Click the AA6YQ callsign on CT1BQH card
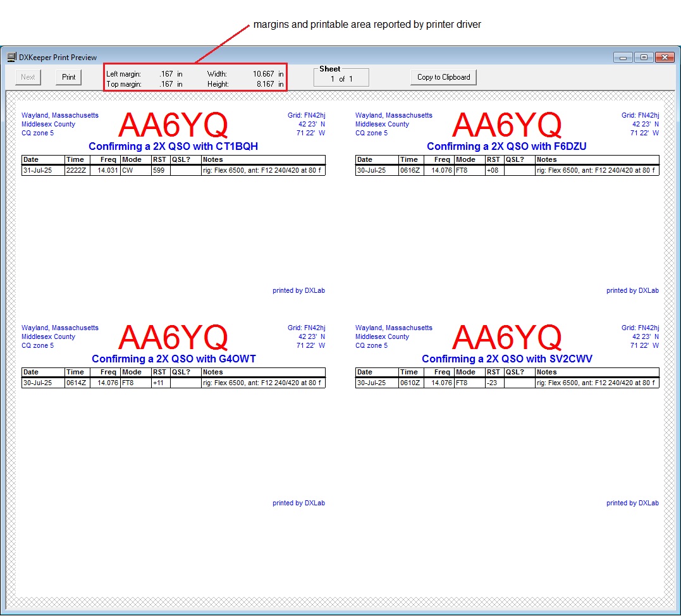The image size is (681, 616). (x=173, y=125)
